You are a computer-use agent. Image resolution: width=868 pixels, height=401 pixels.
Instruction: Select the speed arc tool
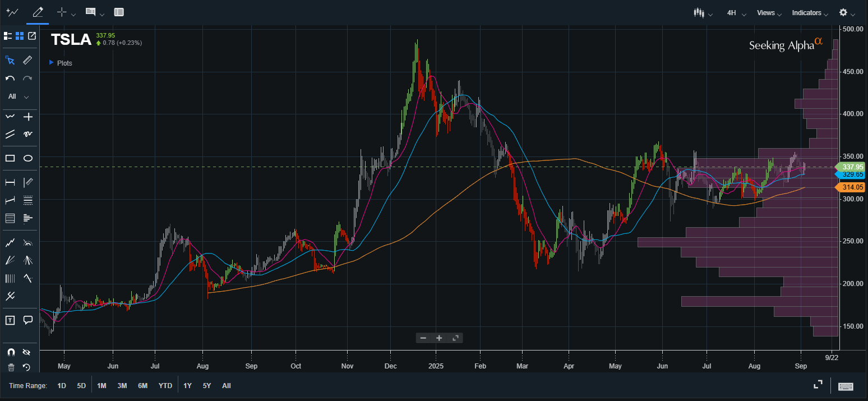pos(27,243)
